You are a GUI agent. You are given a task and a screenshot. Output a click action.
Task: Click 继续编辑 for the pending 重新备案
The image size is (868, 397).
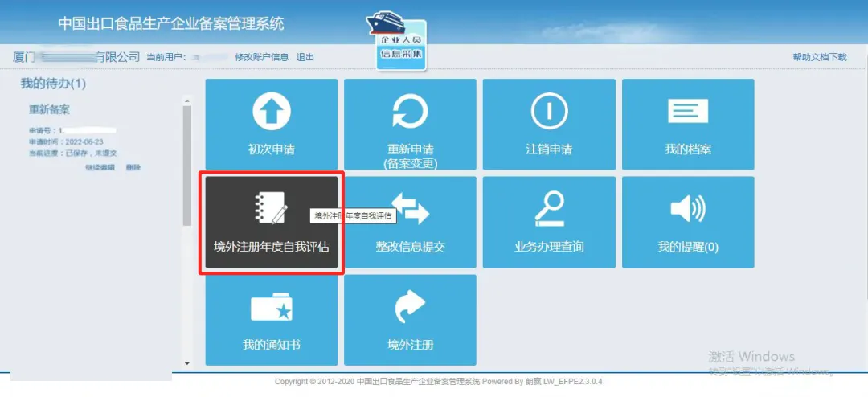[x=100, y=167]
